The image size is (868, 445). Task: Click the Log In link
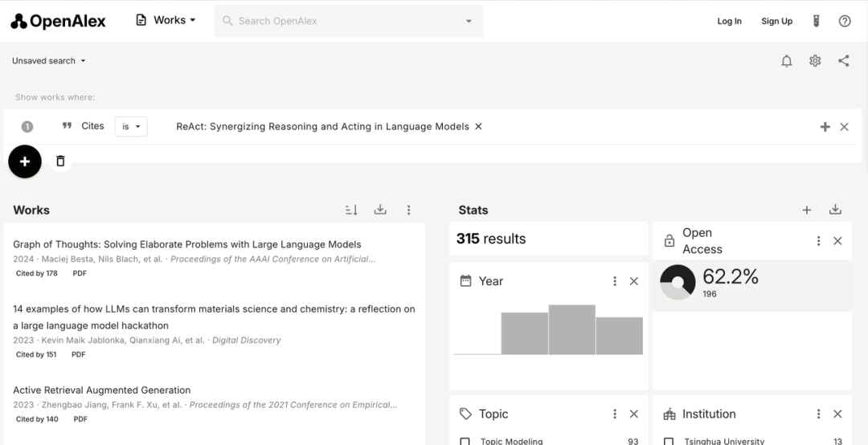(x=729, y=21)
